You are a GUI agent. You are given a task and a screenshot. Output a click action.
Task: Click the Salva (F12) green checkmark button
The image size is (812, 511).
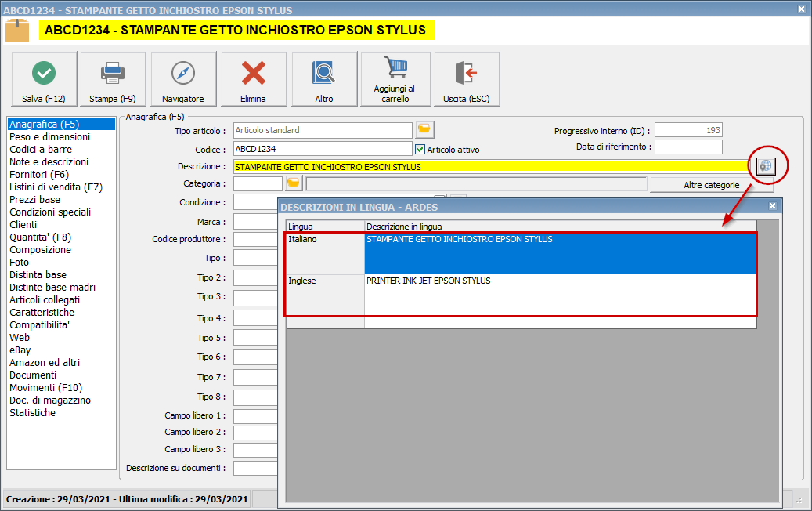coord(44,79)
